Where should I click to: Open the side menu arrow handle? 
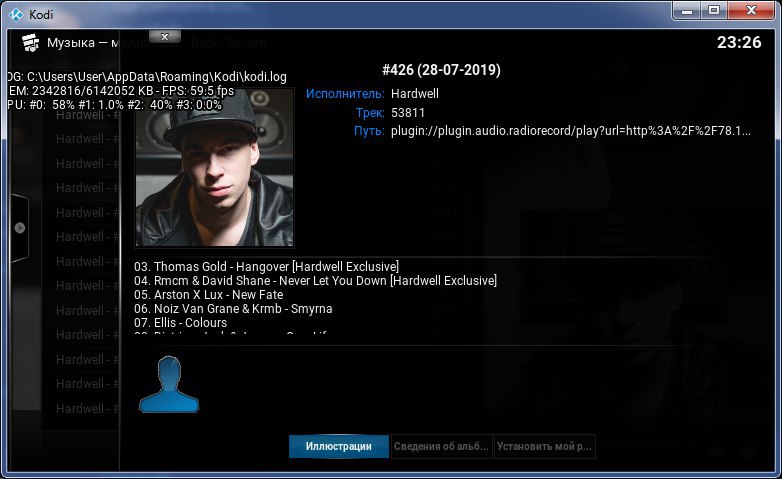click(20, 228)
